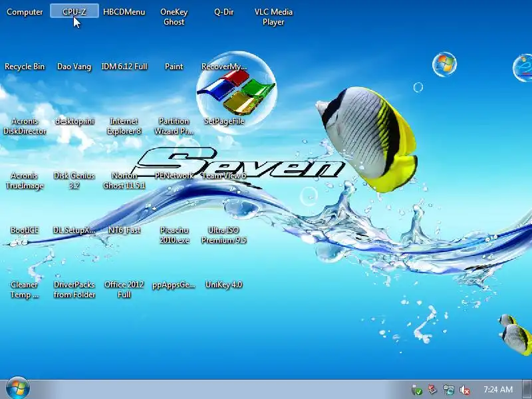Open the muted volume tray icon
The width and height of the screenshot is (532, 399).
(464, 390)
